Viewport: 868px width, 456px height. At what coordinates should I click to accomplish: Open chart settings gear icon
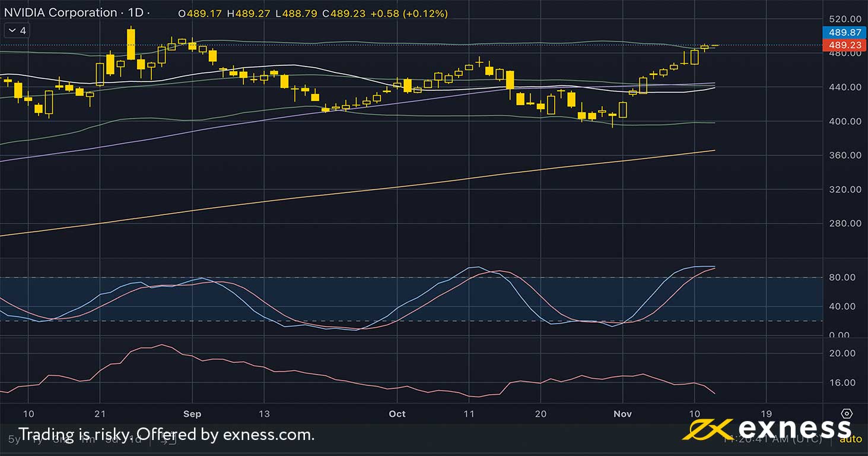coord(847,413)
